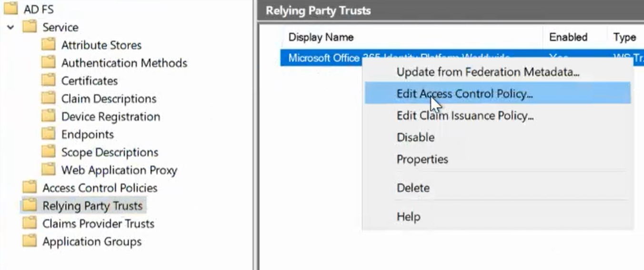The height and width of the screenshot is (270, 644).
Task: Disable the relying party trust via menu
Action: click(x=415, y=138)
